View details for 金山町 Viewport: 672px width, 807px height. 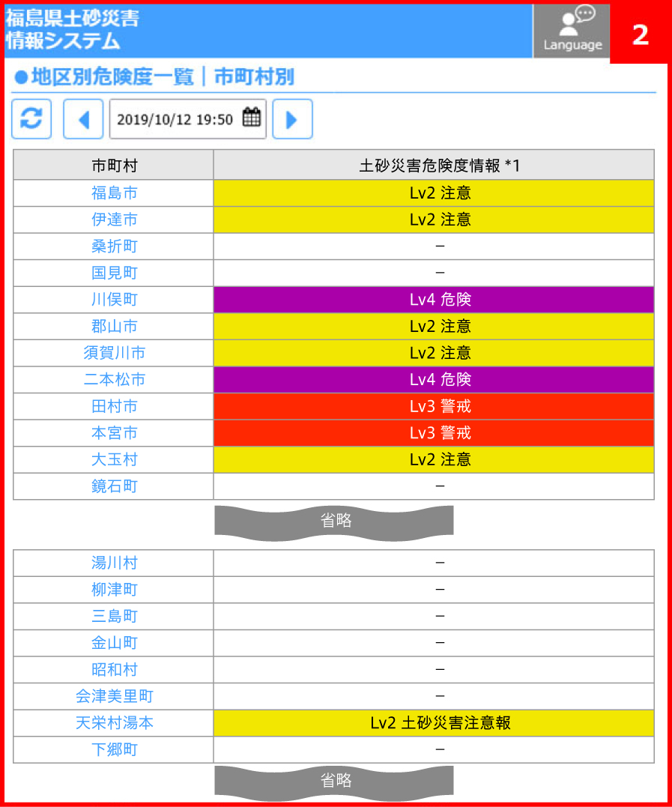point(114,643)
